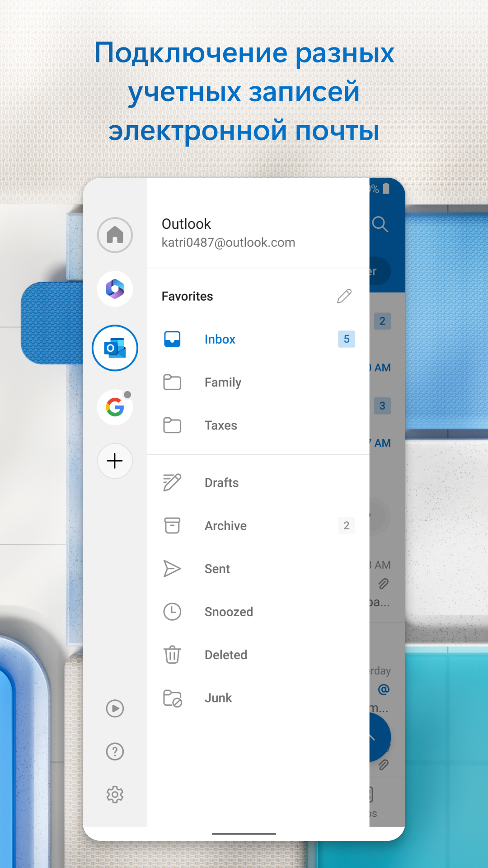Viewport: 488px width, 868px height.
Task: Click the Junk folder icon
Action: click(x=173, y=698)
